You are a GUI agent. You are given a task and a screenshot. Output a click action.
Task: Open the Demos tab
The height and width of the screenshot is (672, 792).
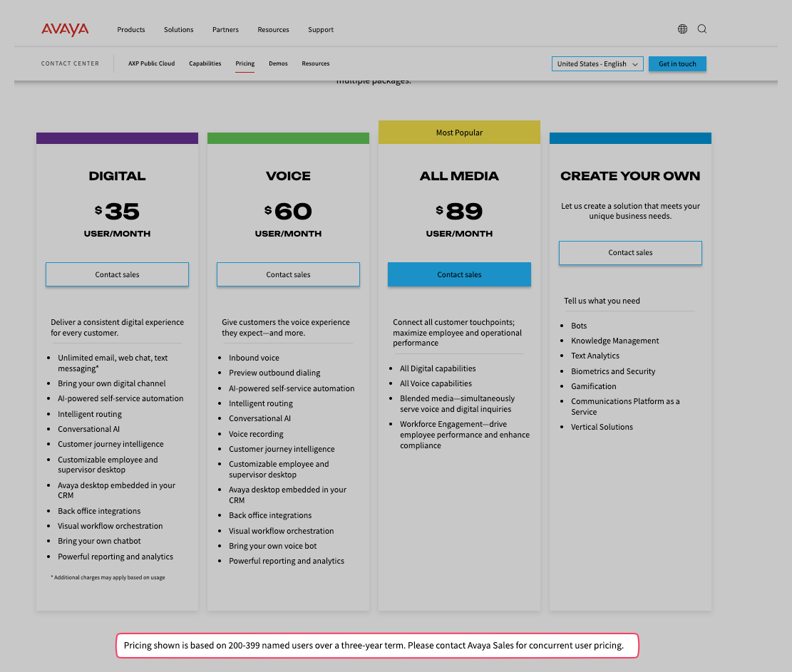tap(278, 63)
